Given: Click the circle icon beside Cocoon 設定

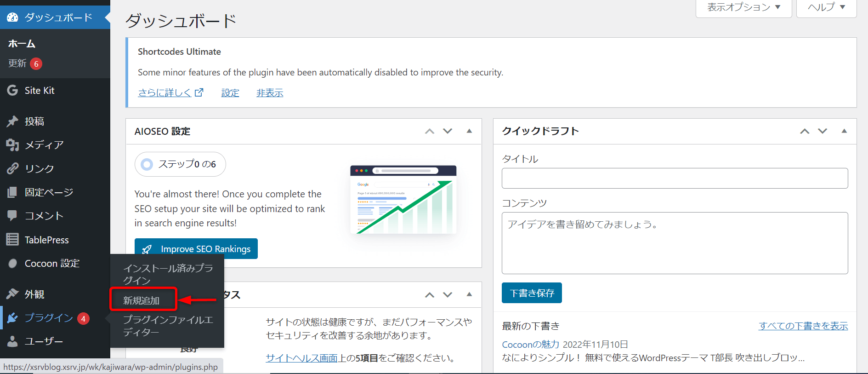Looking at the screenshot, I should coord(13,263).
